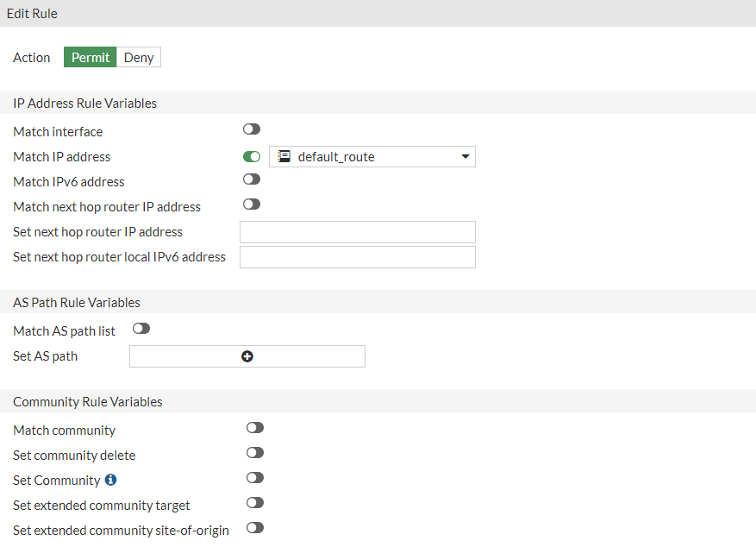This screenshot has height=547, width=756.
Task: Disable the Match IP address toggle
Action: [252, 157]
